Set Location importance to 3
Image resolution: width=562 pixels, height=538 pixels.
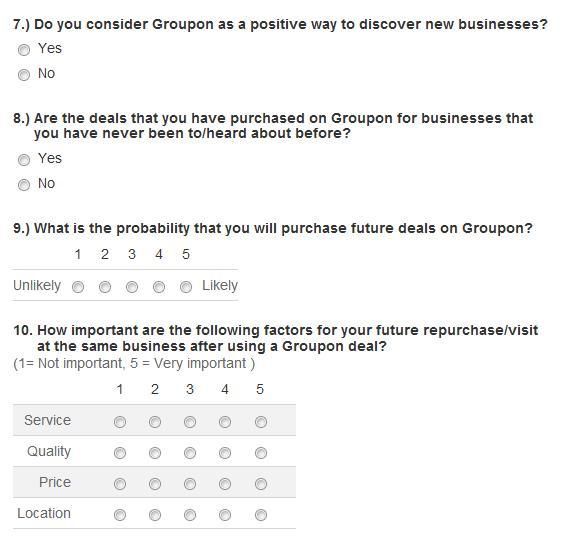190,515
